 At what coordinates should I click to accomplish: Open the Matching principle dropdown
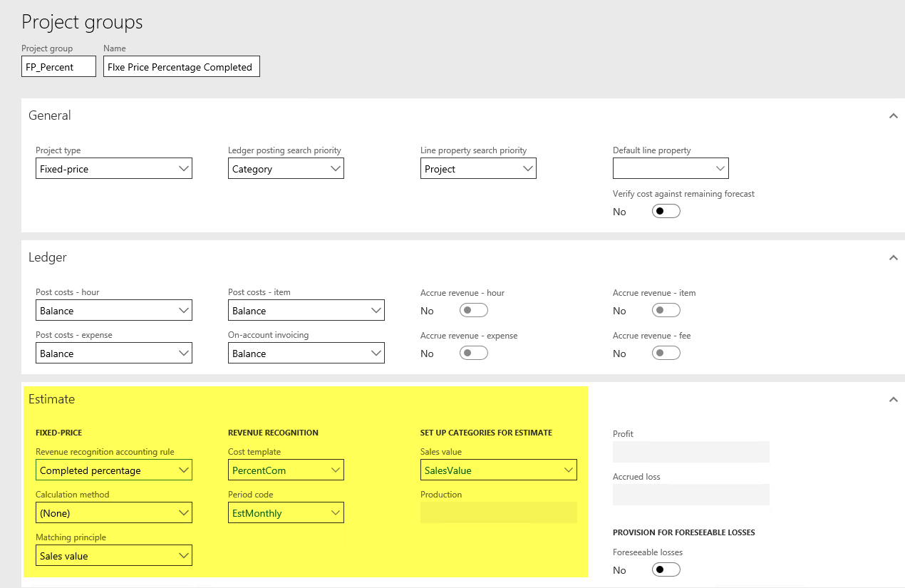pyautogui.click(x=114, y=556)
